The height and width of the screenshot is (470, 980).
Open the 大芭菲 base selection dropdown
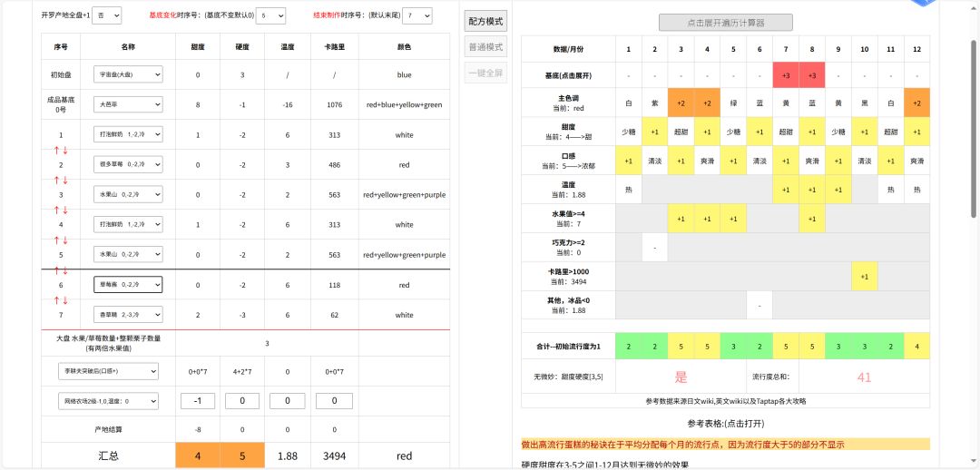128,104
